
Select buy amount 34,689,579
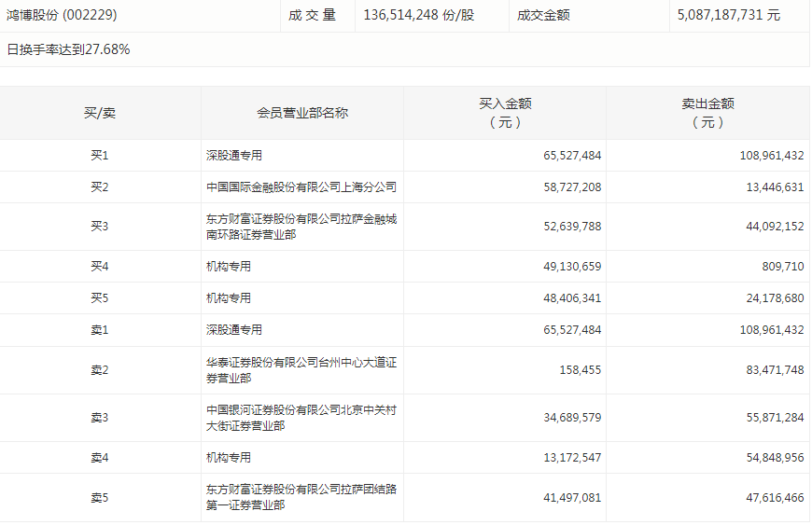tap(572, 418)
